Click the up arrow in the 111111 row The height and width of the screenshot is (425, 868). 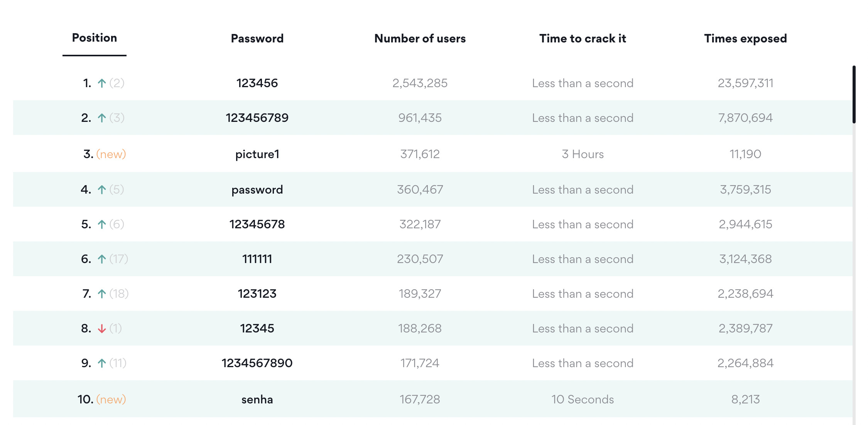click(x=102, y=259)
